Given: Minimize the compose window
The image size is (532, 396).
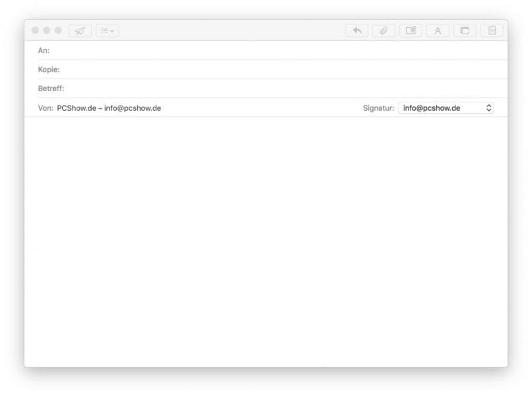Looking at the screenshot, I should [47, 30].
